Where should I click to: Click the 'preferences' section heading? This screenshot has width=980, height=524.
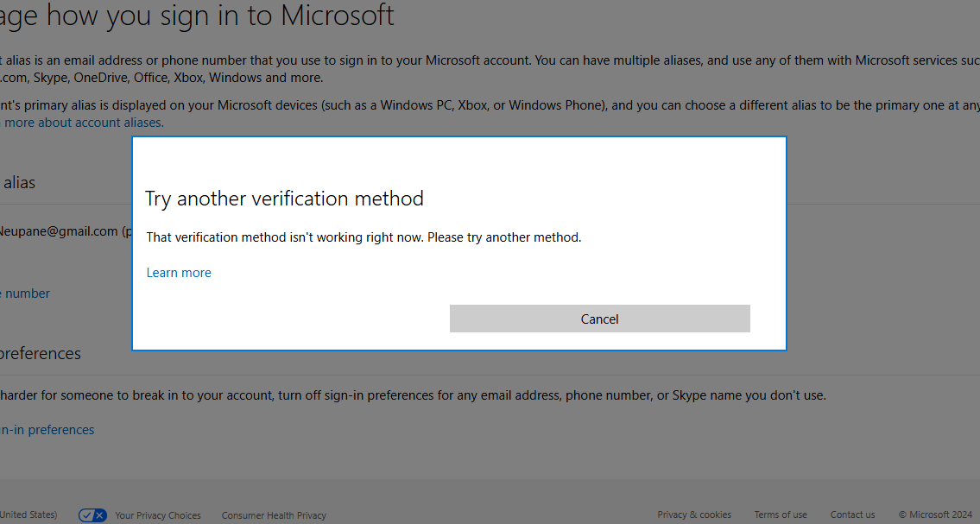click(x=41, y=353)
